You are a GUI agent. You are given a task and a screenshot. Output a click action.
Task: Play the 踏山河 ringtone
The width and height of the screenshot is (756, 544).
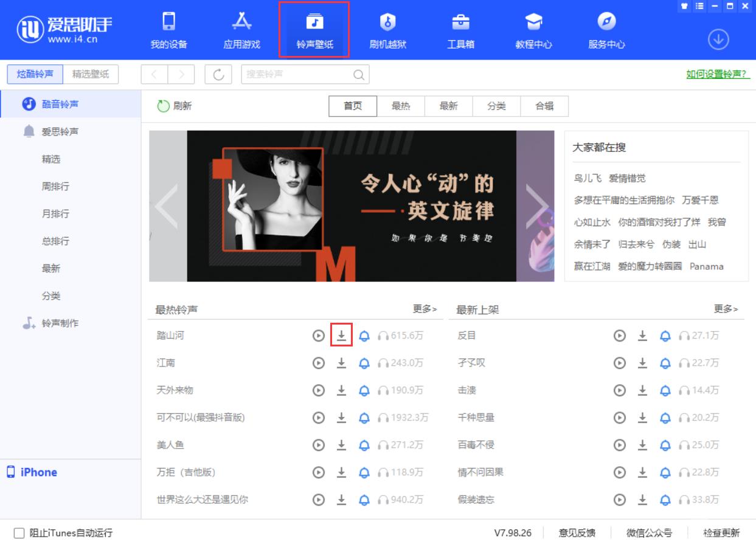[x=319, y=336]
